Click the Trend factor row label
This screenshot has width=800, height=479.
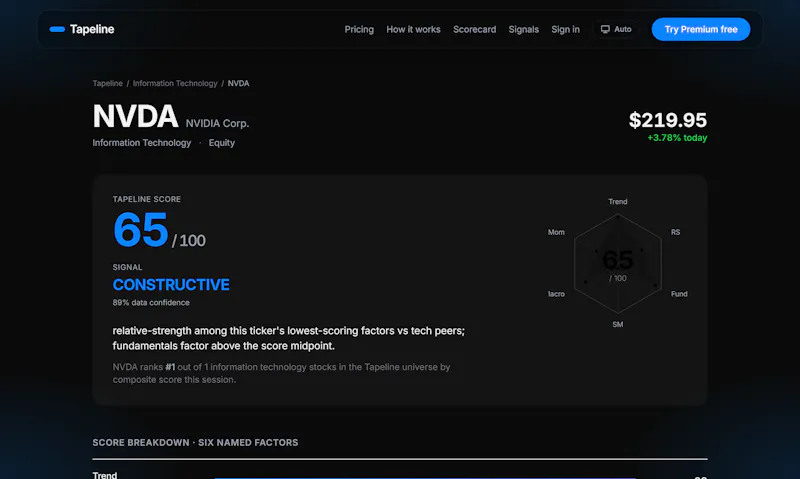pyautogui.click(x=105, y=475)
